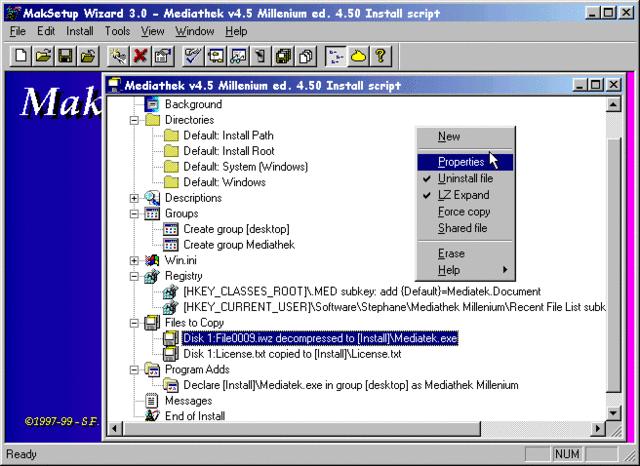Expand the Win.ini tree node
The width and height of the screenshot is (640, 466).
134,260
